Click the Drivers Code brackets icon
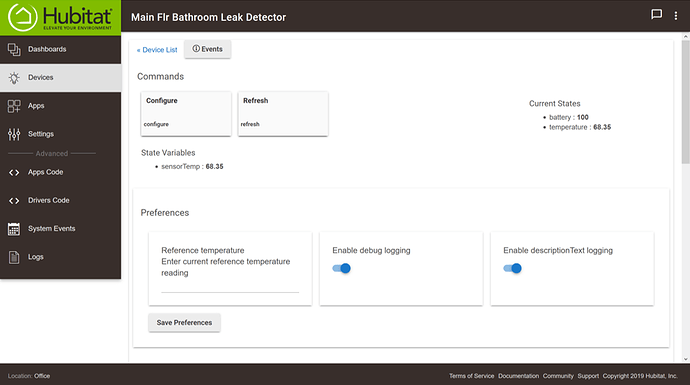Screen dimensions: 690x385 click(14, 201)
